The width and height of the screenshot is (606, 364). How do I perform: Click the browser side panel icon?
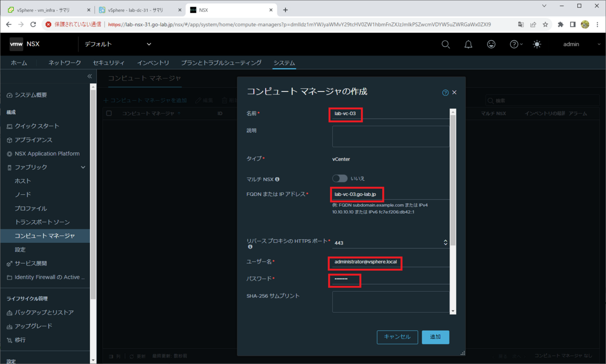573,24
